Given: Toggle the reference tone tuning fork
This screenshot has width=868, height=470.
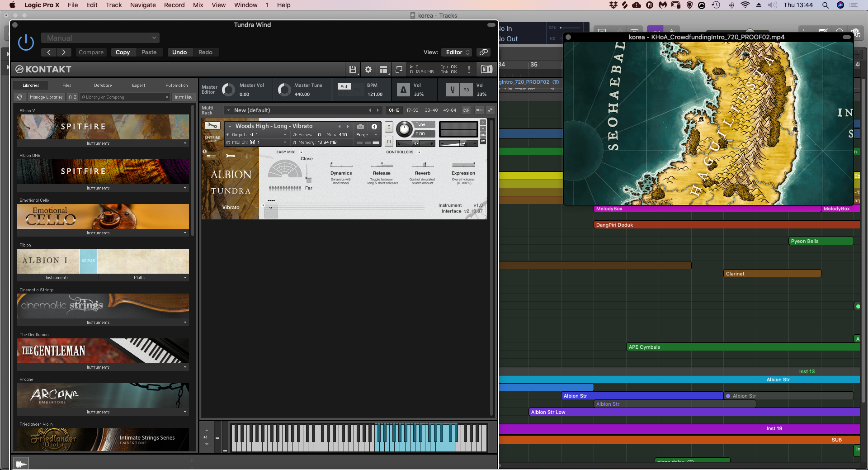Looking at the screenshot, I should [x=453, y=90].
